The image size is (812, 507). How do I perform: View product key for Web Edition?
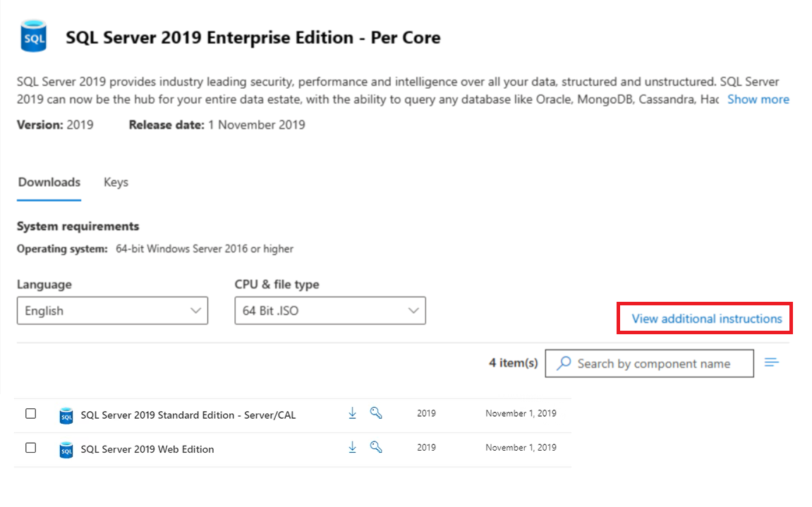[x=376, y=447]
